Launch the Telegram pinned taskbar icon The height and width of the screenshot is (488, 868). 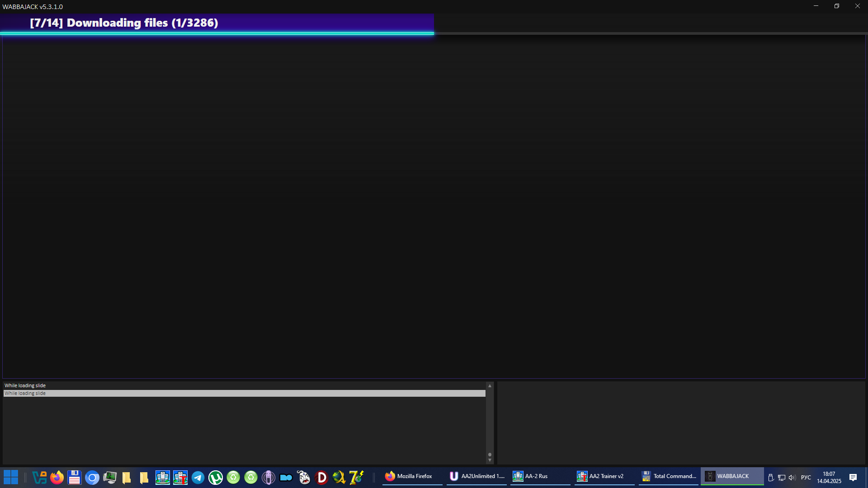pos(198,477)
